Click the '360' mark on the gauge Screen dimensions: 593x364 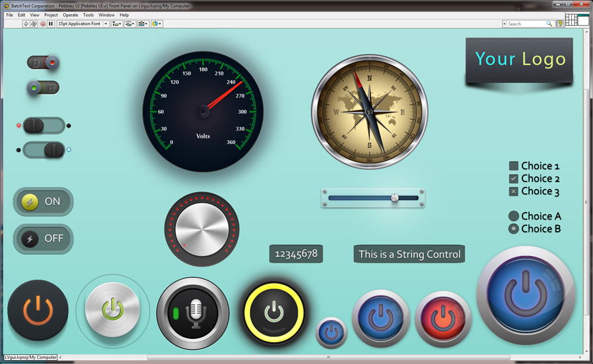point(231,142)
